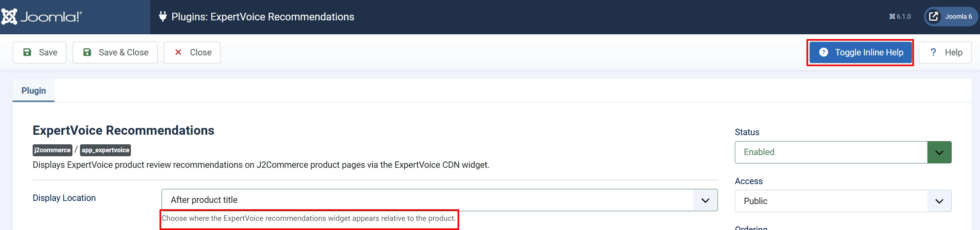The image size is (980, 230).
Task: Expand the Status dropdown arrow
Action: point(939,152)
